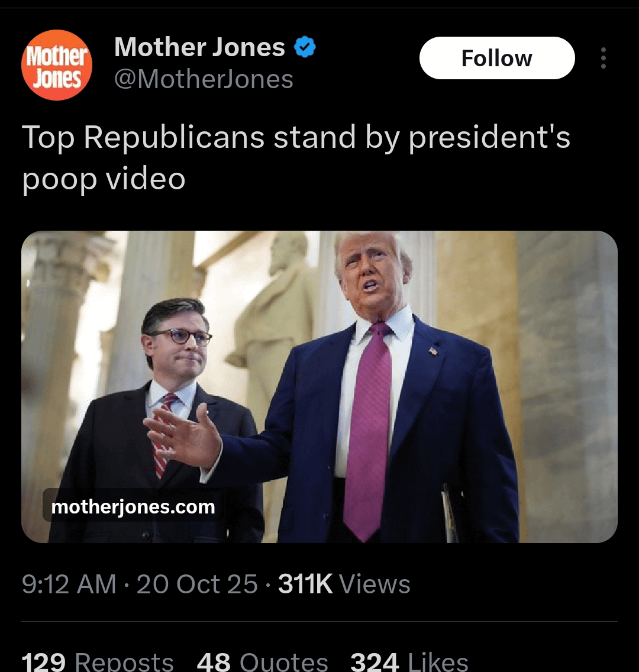Open the three-dot more options menu
Image resolution: width=639 pixels, height=672 pixels.
tap(603, 58)
